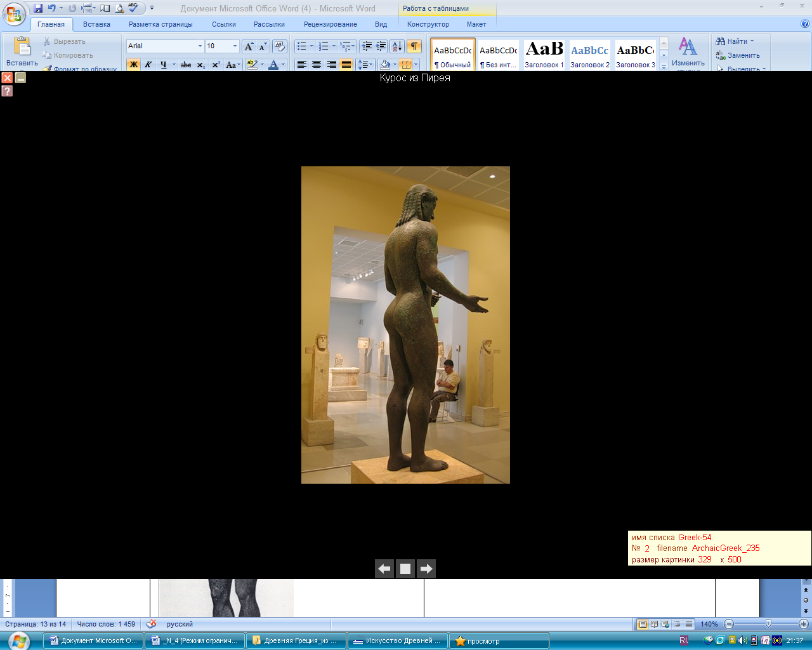Switch to Draft view in the status bar
Viewport: 812px width, 650px height.
click(x=689, y=624)
